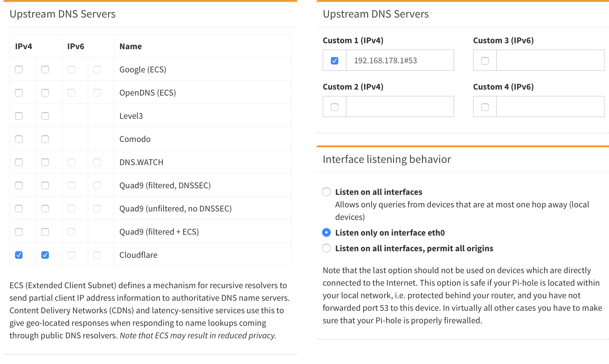This screenshot has height=364, width=609.
Task: Focus the Custom 2 (IPv4) text field
Action: 400,107
